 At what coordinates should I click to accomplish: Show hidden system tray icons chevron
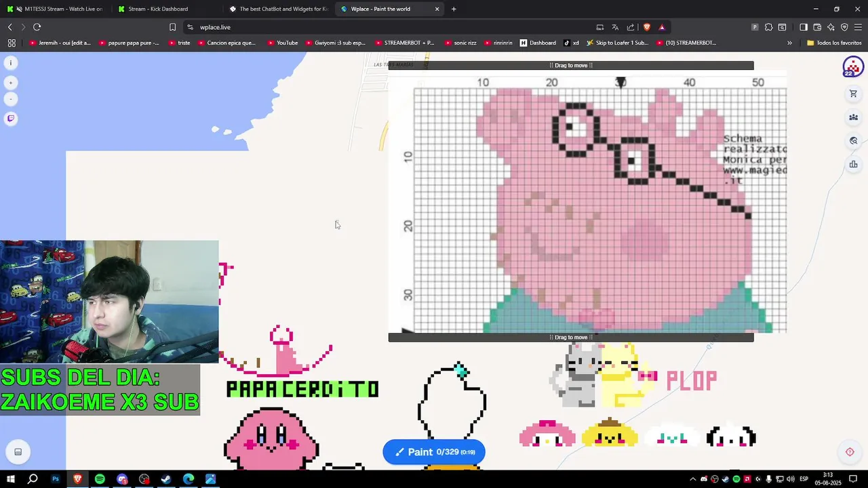(x=692, y=479)
